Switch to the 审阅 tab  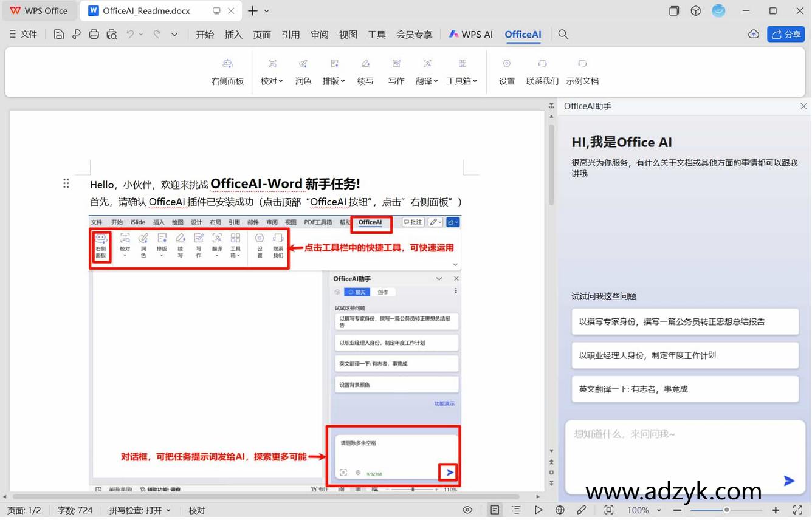pyautogui.click(x=320, y=35)
